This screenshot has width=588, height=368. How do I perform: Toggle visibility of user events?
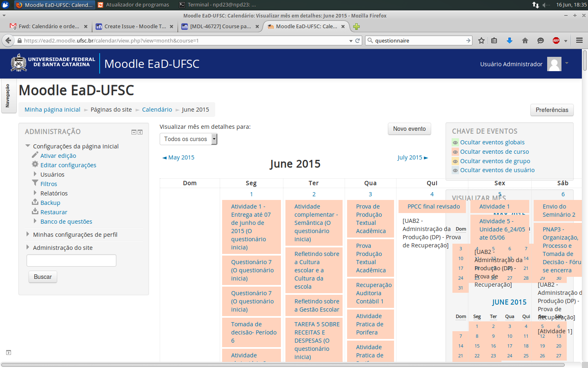click(455, 170)
